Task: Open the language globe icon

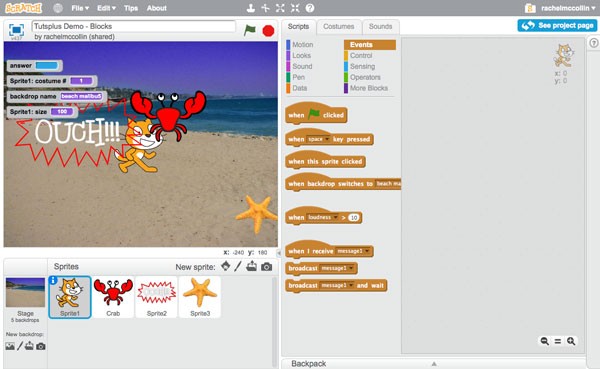Action: click(x=58, y=8)
